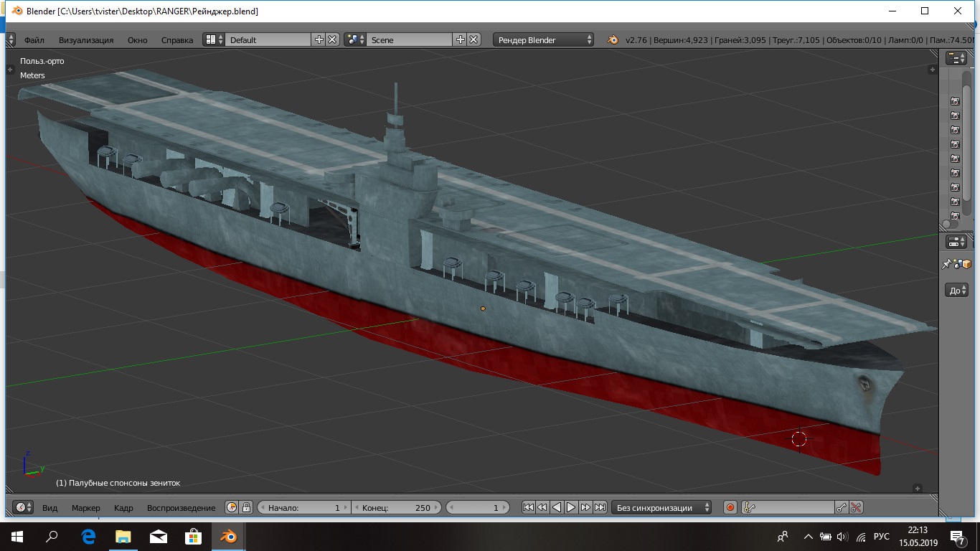
Task: Click the Воспроизведение timeline menu
Action: click(x=181, y=508)
